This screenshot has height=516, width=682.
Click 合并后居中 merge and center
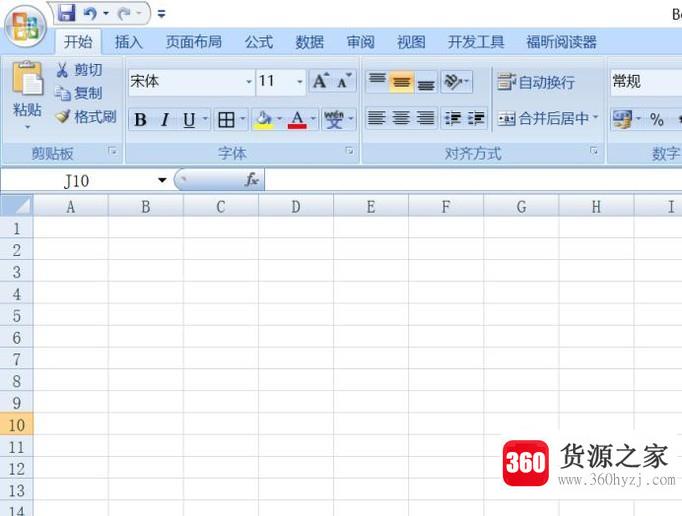click(543, 118)
